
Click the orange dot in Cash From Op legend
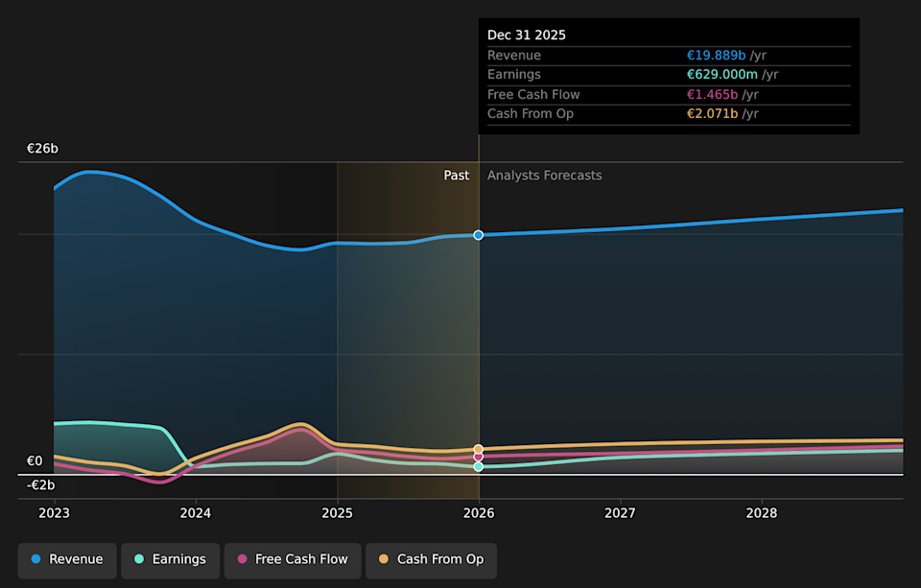coord(384,559)
